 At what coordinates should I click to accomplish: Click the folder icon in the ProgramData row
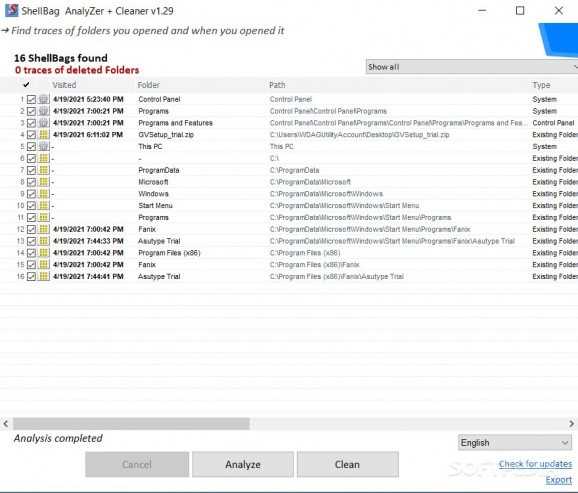pyautogui.click(x=44, y=170)
